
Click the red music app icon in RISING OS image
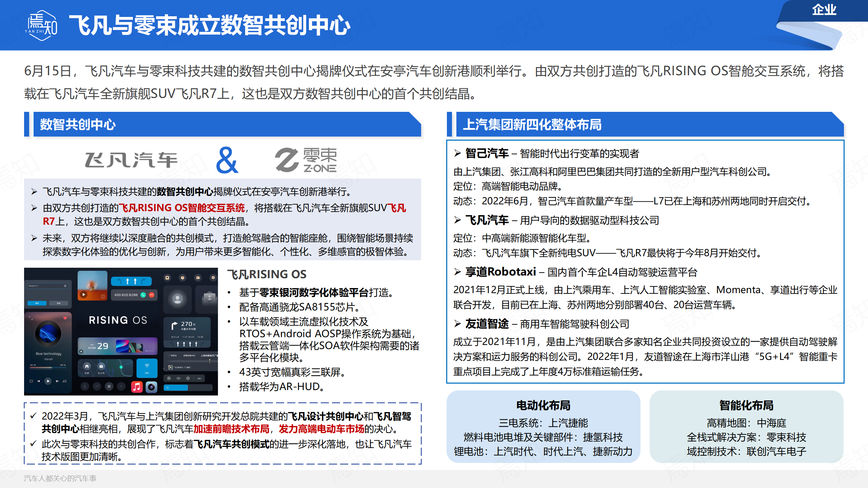tap(137, 387)
